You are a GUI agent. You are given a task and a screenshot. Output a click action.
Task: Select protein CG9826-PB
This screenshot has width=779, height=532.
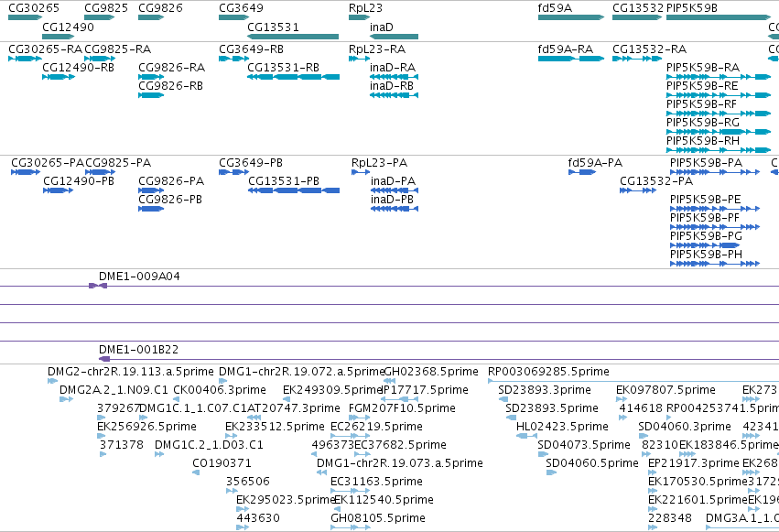(151, 209)
